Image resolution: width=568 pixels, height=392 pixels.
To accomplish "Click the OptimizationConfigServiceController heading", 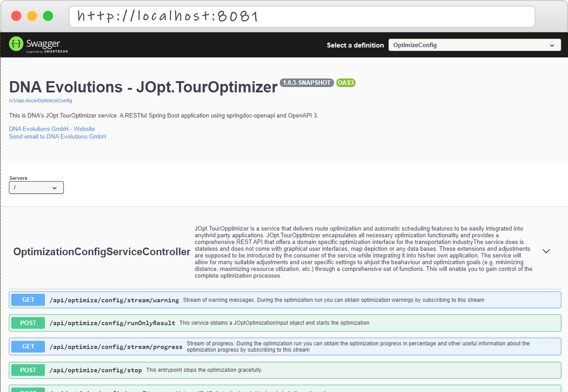I will pos(101,251).
